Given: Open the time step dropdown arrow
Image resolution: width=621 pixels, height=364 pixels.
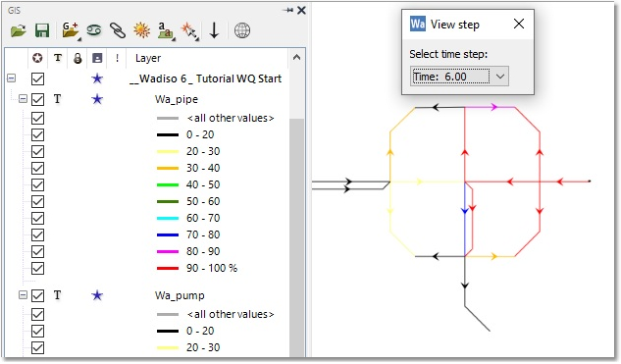Looking at the screenshot, I should click(499, 77).
